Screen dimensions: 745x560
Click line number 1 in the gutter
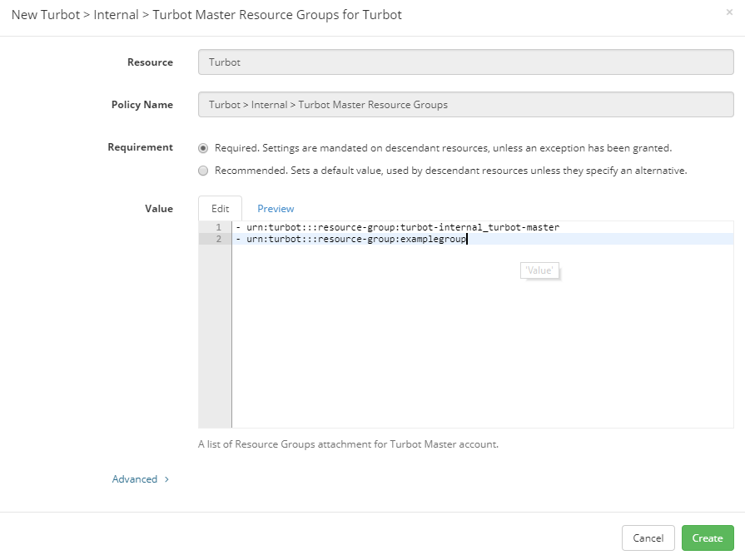219,227
